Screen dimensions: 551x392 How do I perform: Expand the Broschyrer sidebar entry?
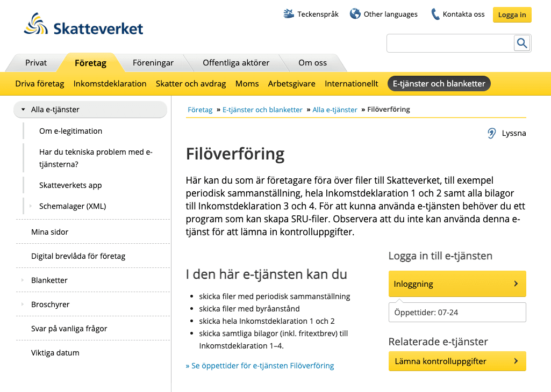(x=22, y=304)
